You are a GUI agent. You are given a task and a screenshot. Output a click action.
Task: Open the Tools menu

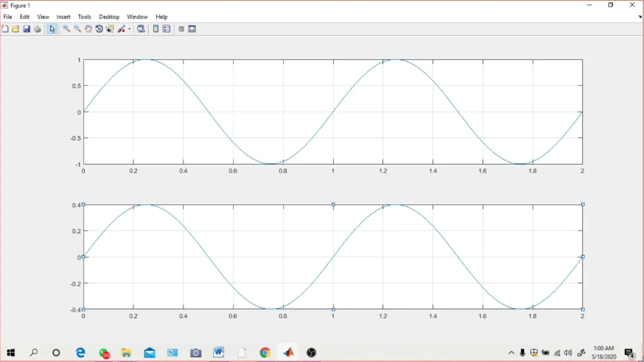tap(85, 17)
